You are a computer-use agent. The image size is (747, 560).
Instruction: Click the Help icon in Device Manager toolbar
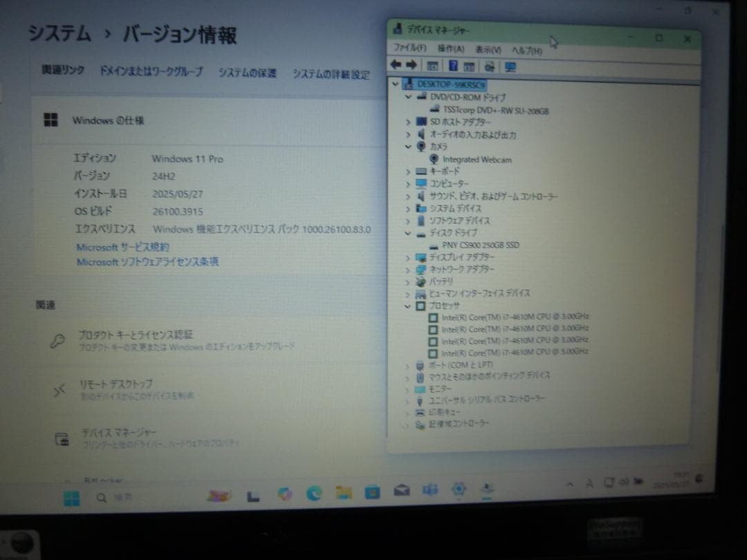pyautogui.click(x=452, y=64)
